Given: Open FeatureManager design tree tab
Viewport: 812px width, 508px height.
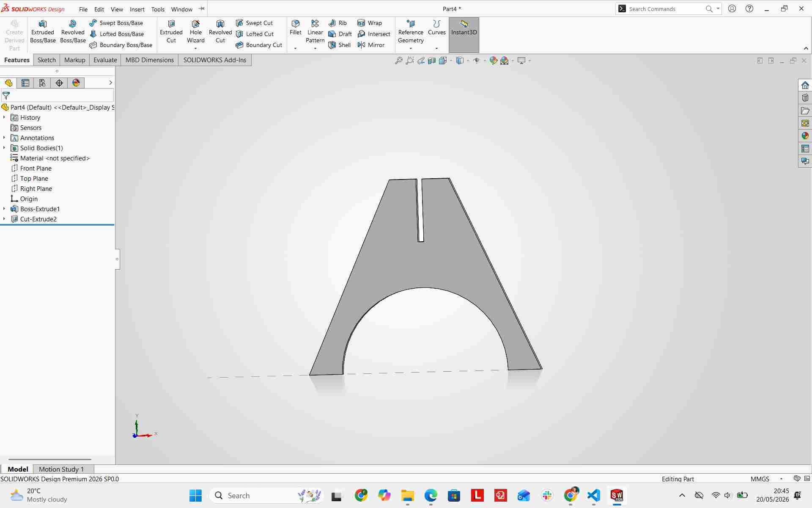Looking at the screenshot, I should point(8,83).
